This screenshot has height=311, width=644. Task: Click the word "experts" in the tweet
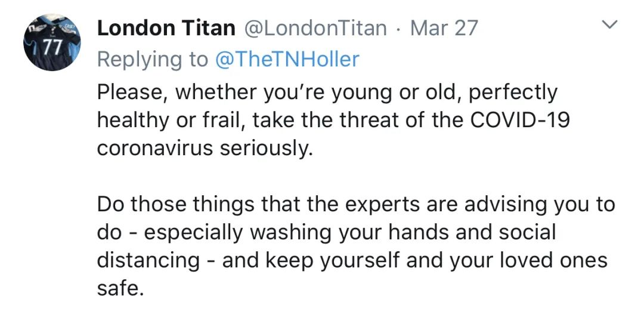point(366,205)
